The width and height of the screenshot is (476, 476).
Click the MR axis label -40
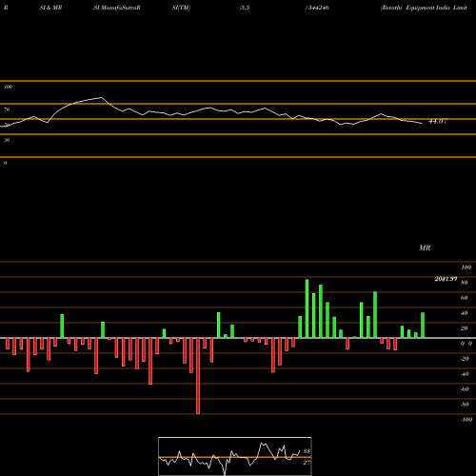coord(465,374)
